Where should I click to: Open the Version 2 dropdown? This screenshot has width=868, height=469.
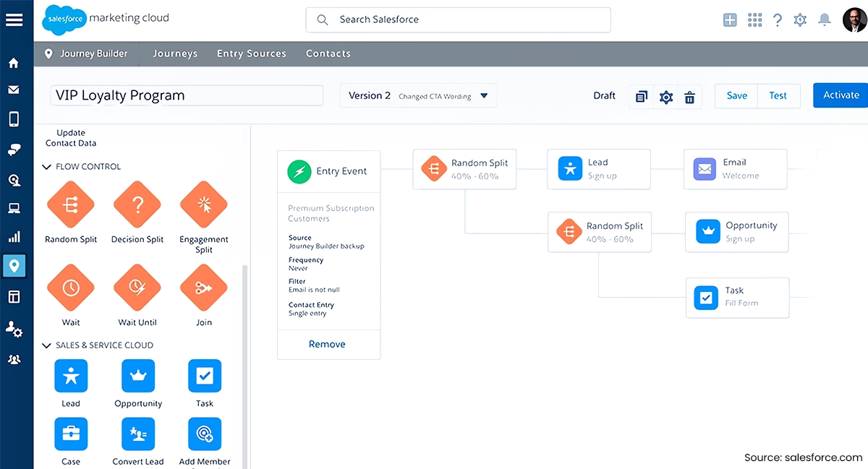point(418,96)
